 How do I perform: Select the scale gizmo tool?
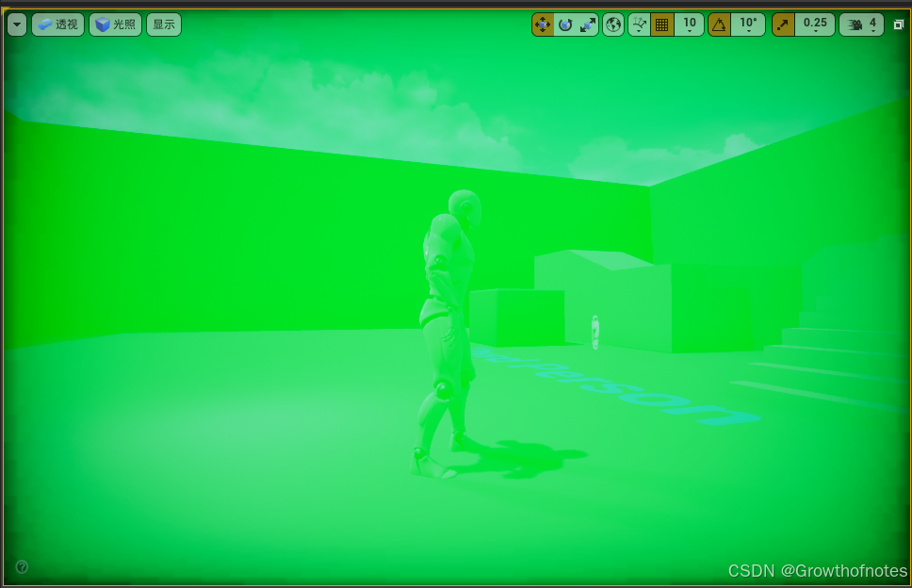tap(588, 24)
